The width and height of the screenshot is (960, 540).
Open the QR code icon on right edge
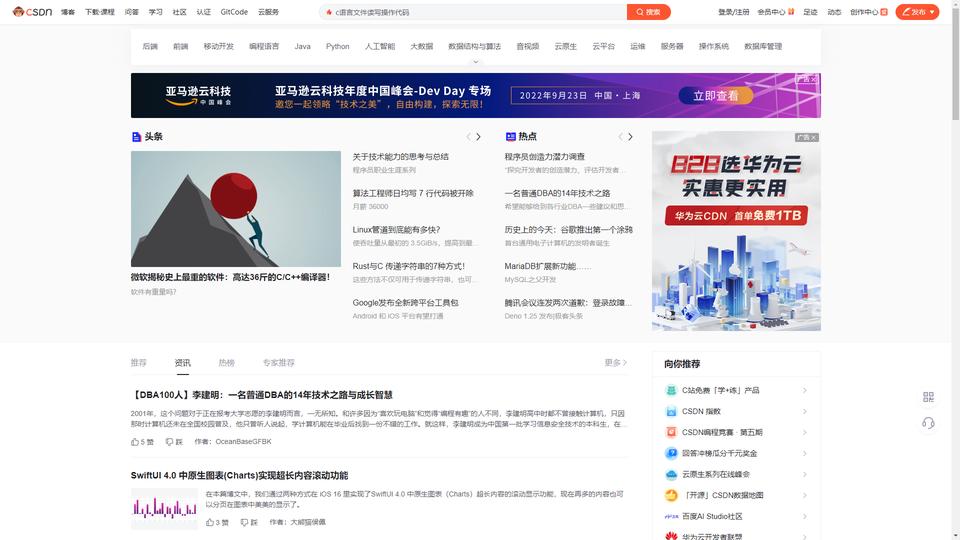928,397
